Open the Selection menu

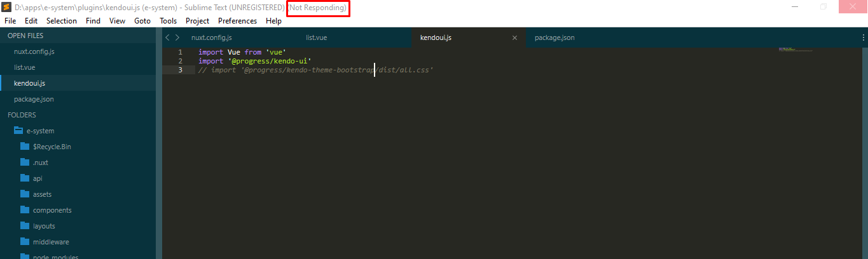tap(62, 21)
